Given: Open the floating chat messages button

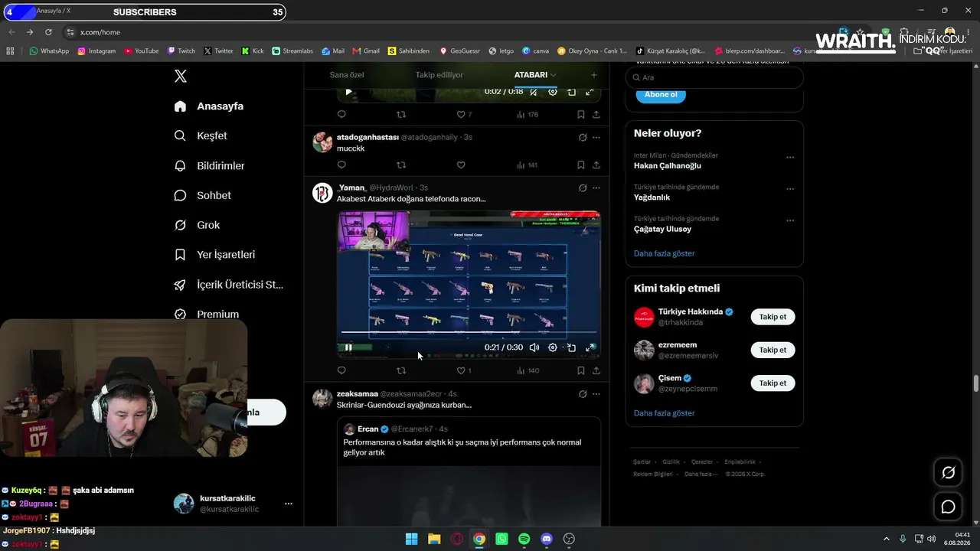Looking at the screenshot, I should (x=948, y=507).
